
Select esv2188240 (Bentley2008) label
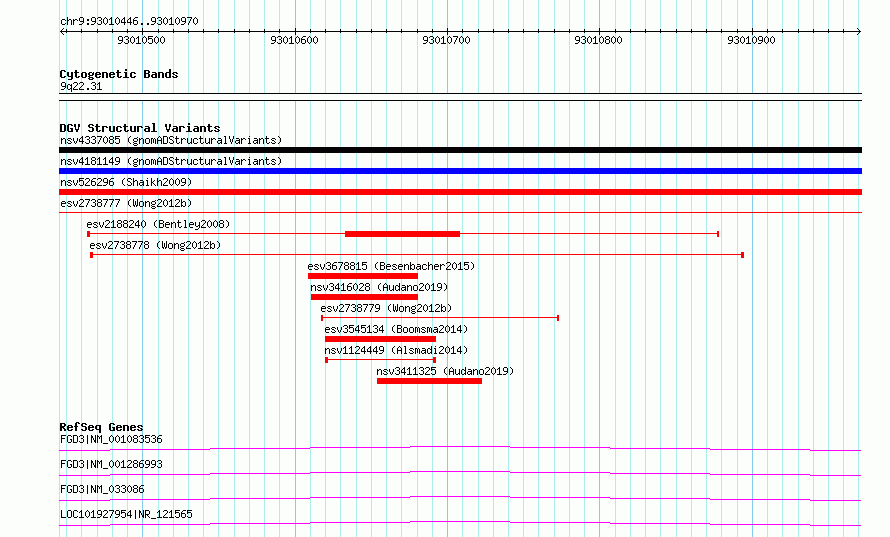tap(158, 224)
